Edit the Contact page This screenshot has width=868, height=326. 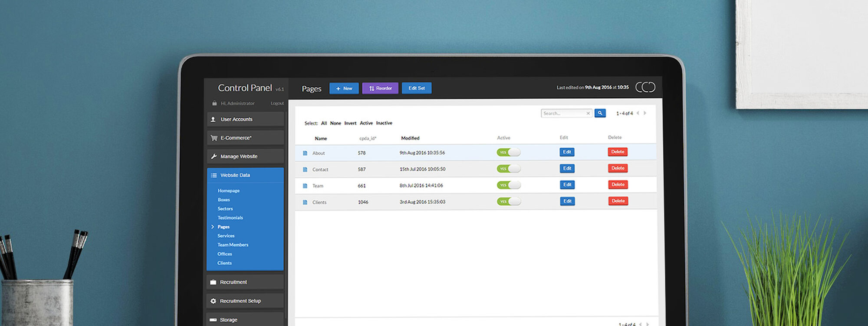click(x=567, y=168)
